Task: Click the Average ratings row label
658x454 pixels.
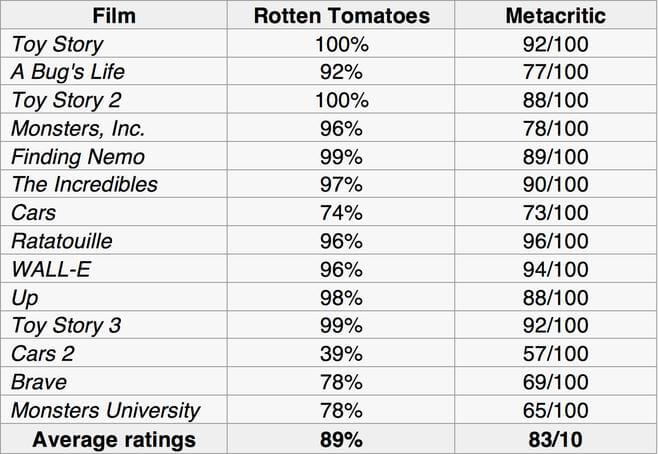Action: 113,439
